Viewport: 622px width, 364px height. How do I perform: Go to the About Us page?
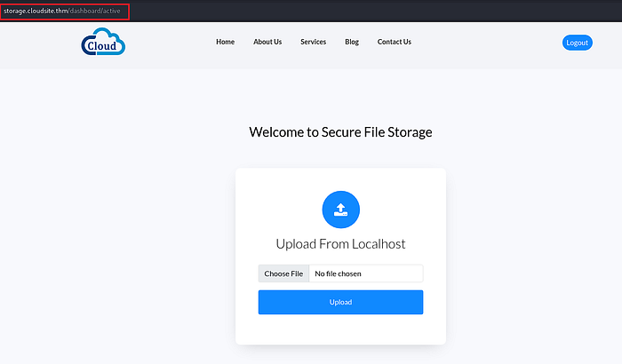tap(267, 42)
